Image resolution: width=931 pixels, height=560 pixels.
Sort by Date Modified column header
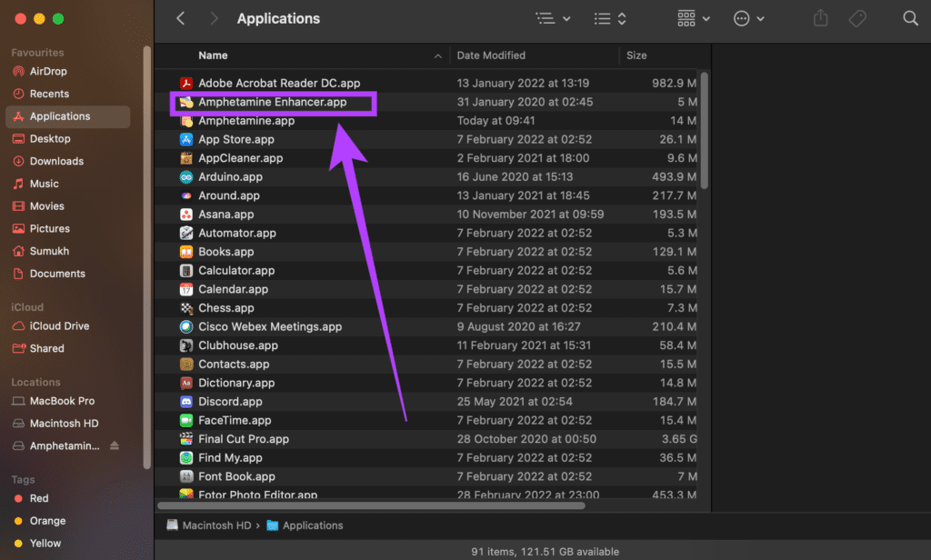(491, 55)
